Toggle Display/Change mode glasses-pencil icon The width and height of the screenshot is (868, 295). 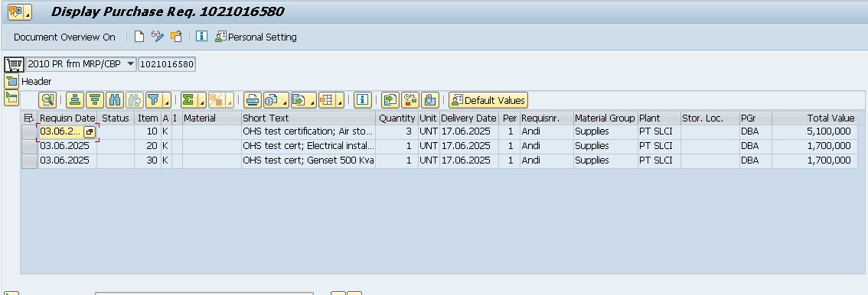pyautogui.click(x=158, y=37)
